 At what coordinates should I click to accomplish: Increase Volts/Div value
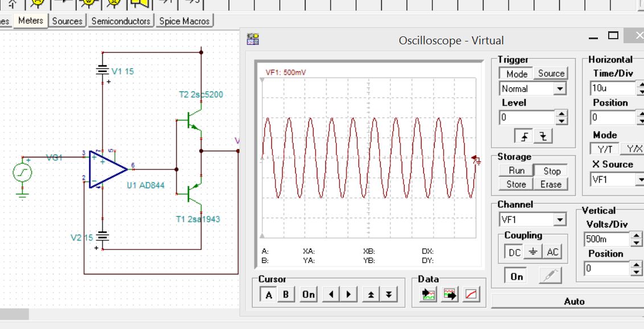coord(636,236)
